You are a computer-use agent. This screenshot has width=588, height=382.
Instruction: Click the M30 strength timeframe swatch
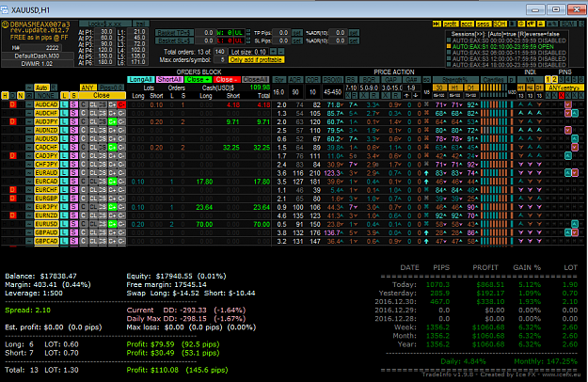(x=438, y=88)
